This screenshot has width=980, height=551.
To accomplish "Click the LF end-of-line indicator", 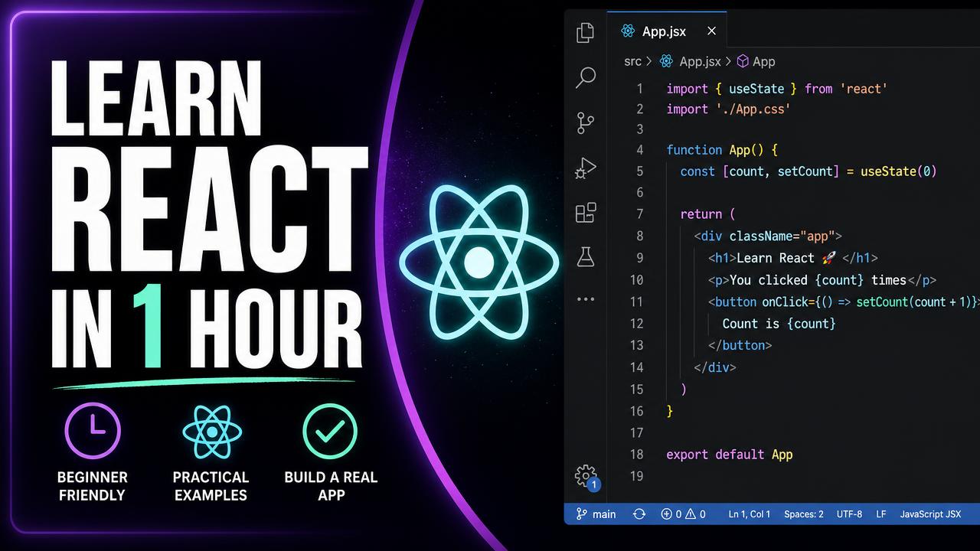I will click(881, 514).
